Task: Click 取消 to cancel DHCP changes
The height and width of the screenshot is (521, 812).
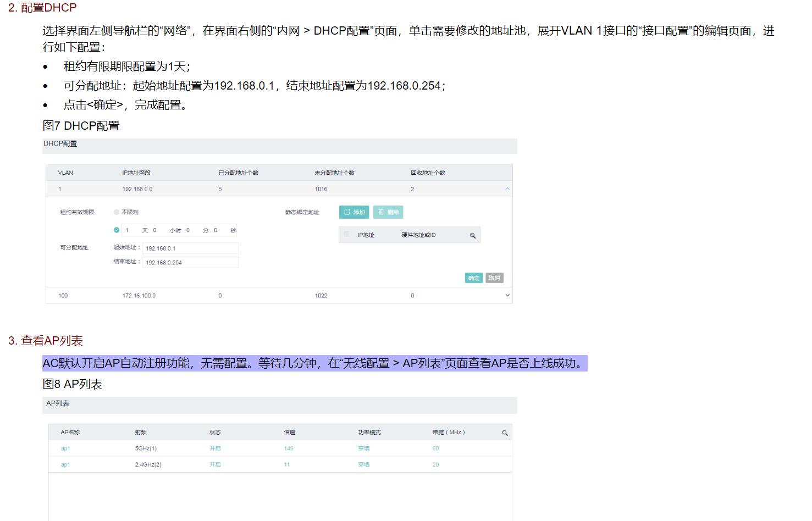Action: click(x=495, y=278)
